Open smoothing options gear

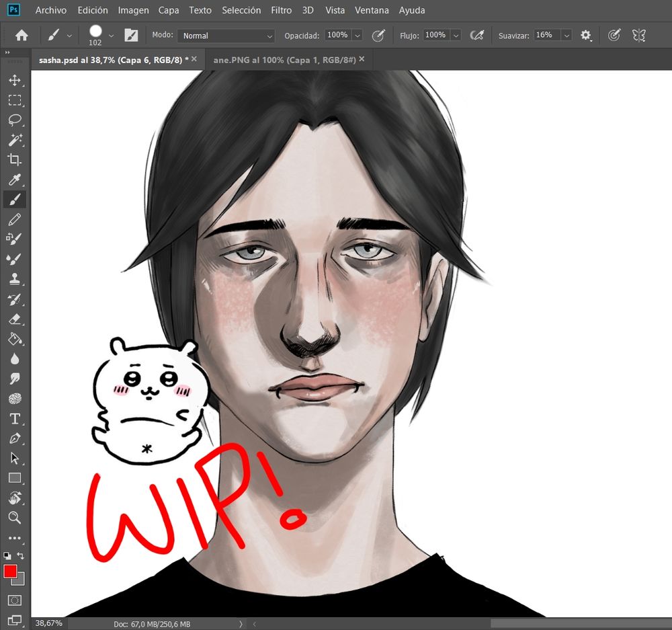coord(586,35)
